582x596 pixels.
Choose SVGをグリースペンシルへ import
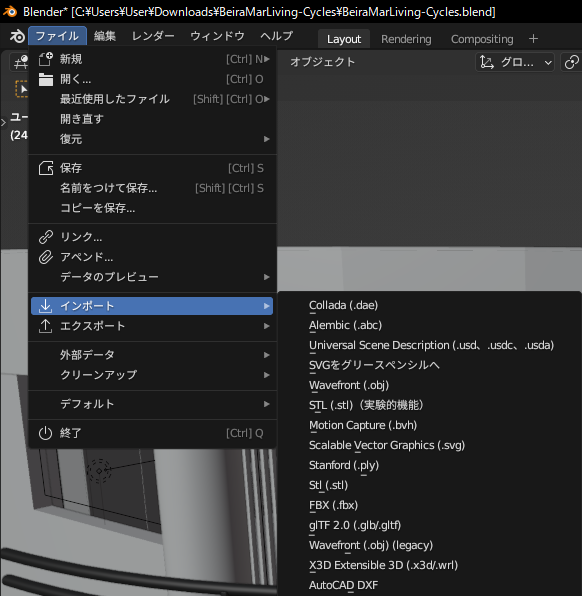[x=430, y=365]
